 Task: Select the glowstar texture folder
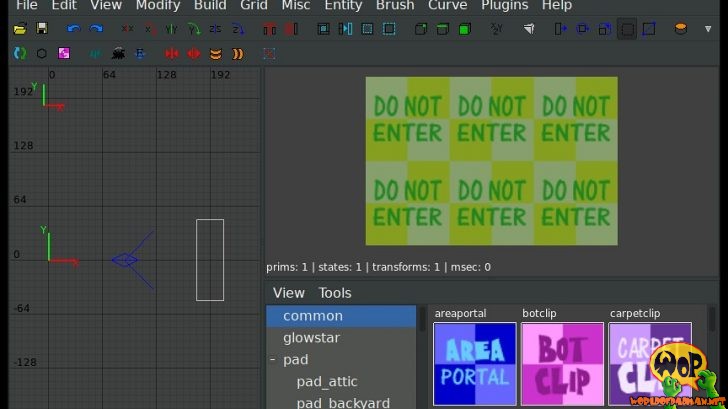pos(311,338)
